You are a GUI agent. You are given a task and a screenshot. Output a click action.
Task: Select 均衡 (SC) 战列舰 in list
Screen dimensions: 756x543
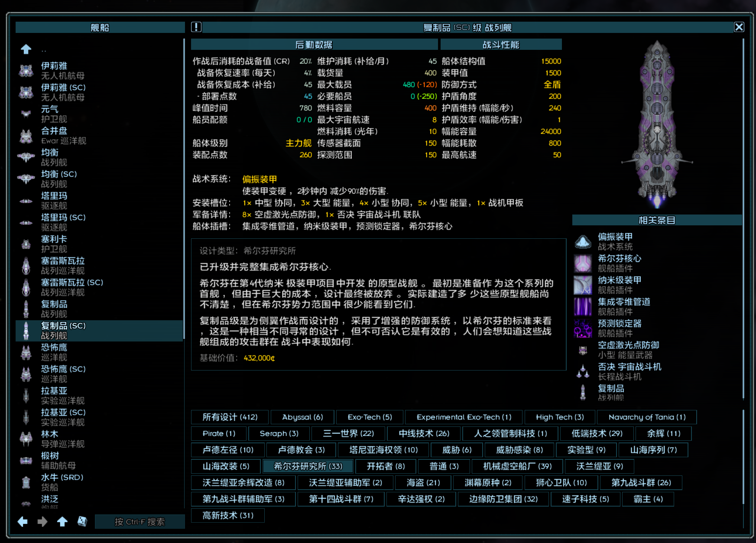point(100,179)
